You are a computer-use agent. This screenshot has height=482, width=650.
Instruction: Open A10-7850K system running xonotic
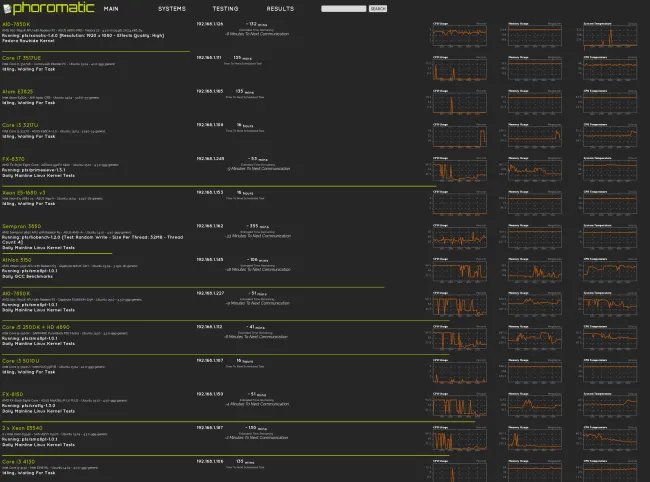pyautogui.click(x=16, y=24)
